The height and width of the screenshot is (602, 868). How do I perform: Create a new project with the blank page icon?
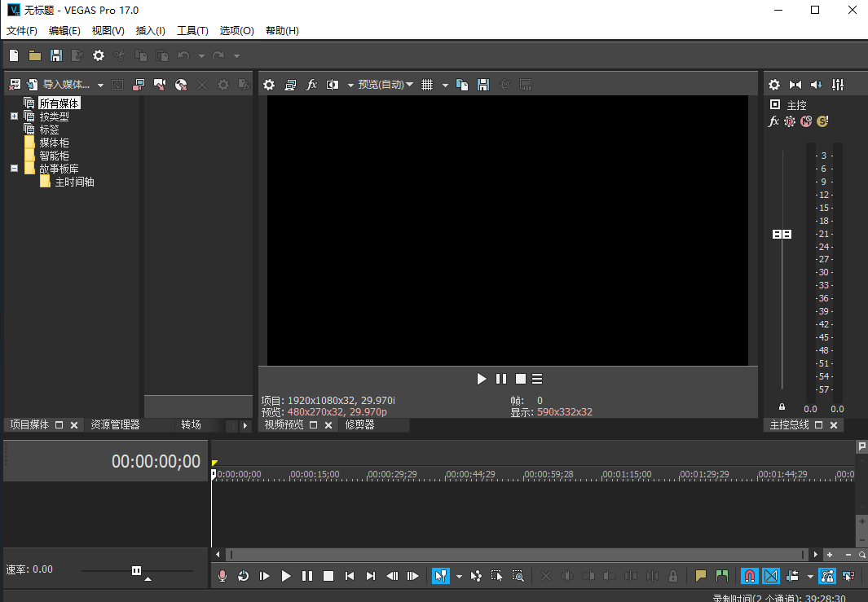14,55
